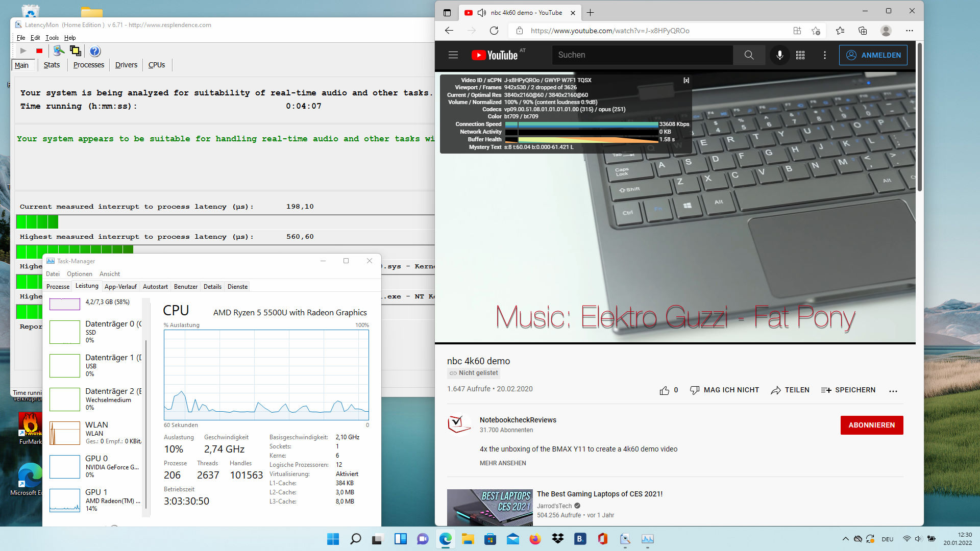Open the Task Manager Details tab
980x551 pixels.
(212, 287)
